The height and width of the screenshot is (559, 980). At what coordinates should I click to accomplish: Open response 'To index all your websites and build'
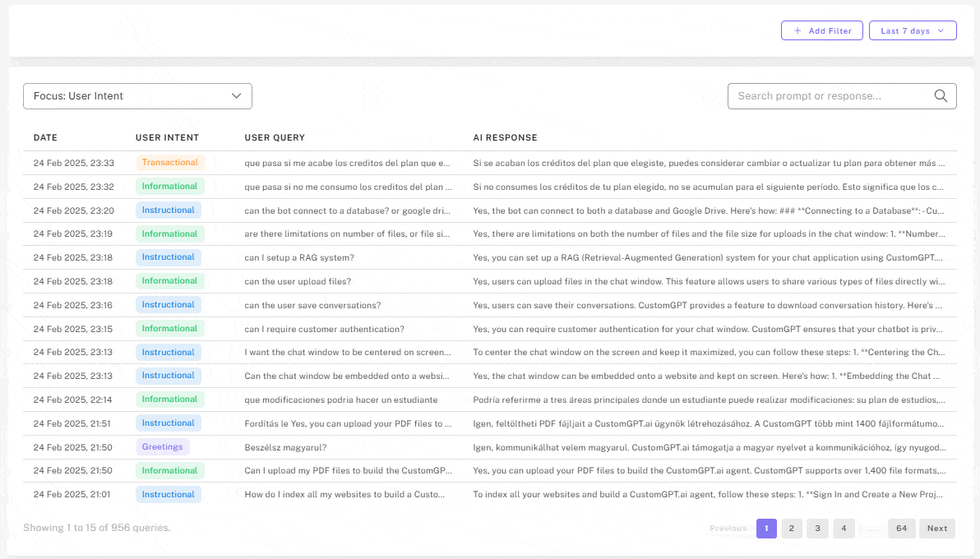pyautogui.click(x=708, y=495)
